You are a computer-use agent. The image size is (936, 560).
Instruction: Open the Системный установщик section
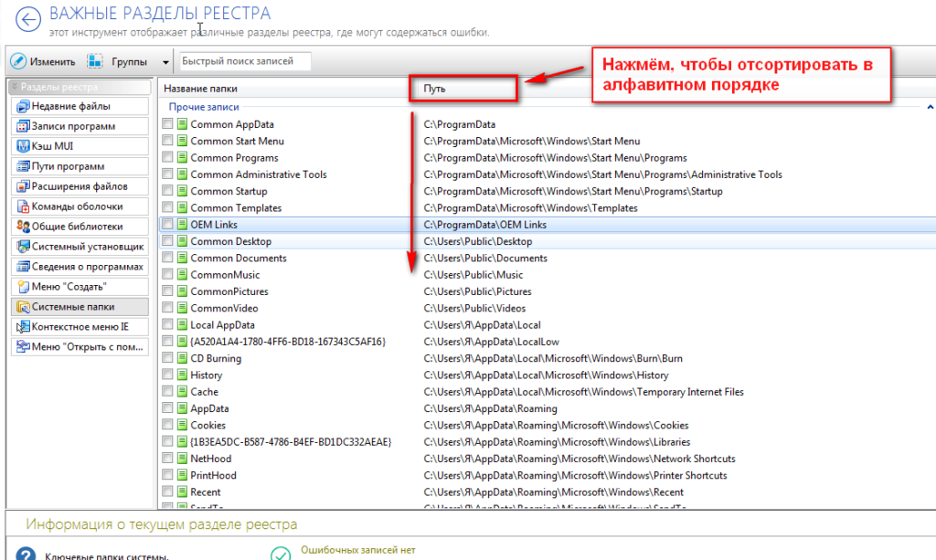click(x=78, y=247)
